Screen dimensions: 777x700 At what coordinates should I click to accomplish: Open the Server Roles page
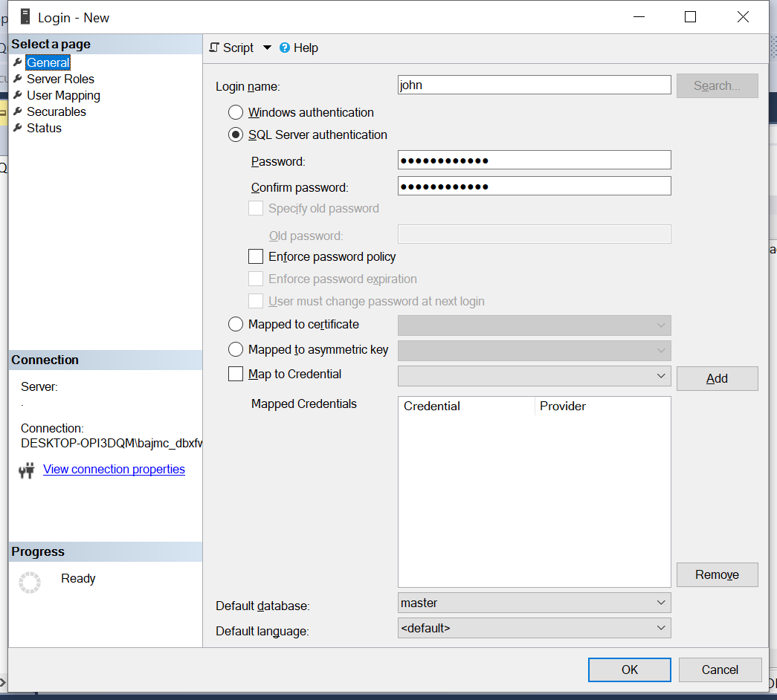click(61, 79)
